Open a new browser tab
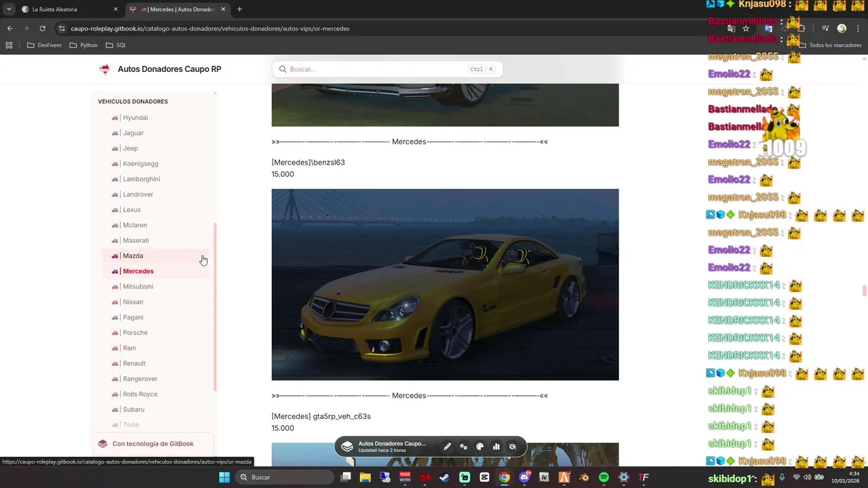 (x=239, y=9)
